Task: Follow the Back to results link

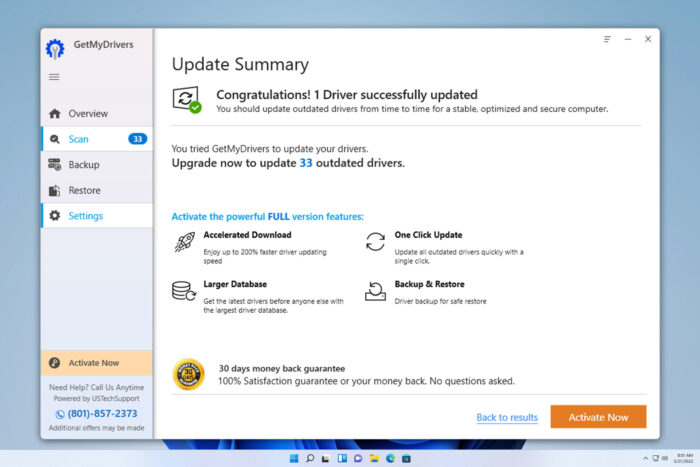Action: point(507,417)
